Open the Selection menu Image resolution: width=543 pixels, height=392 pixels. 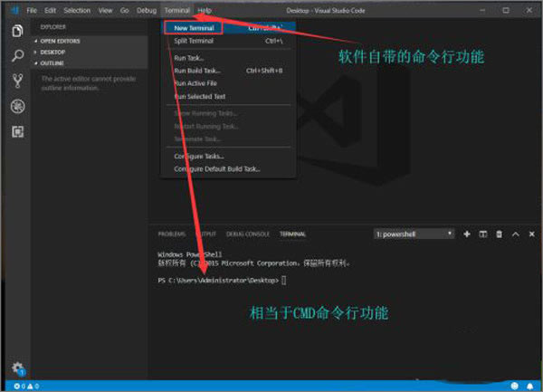[x=77, y=11]
